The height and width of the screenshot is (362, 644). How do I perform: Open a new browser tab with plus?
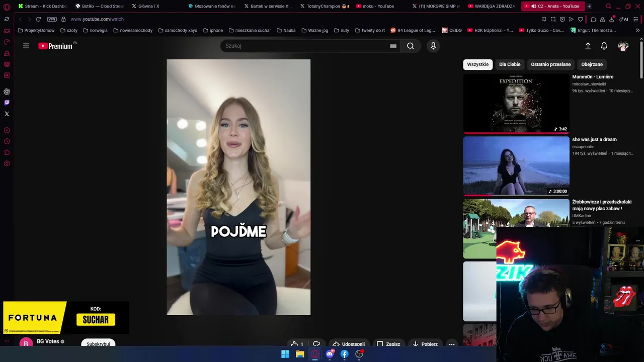pos(589,7)
